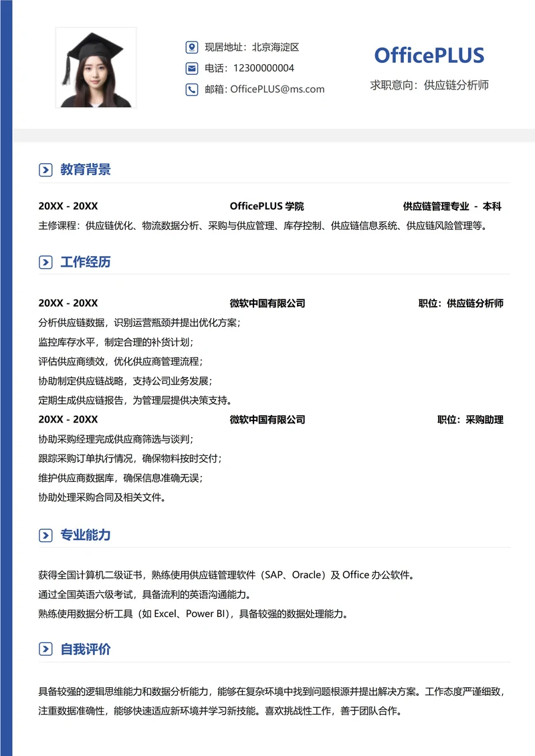Image resolution: width=535 pixels, height=756 pixels.
Task: Select line 获得全国计算机二级证书
Action: pyautogui.click(x=227, y=575)
